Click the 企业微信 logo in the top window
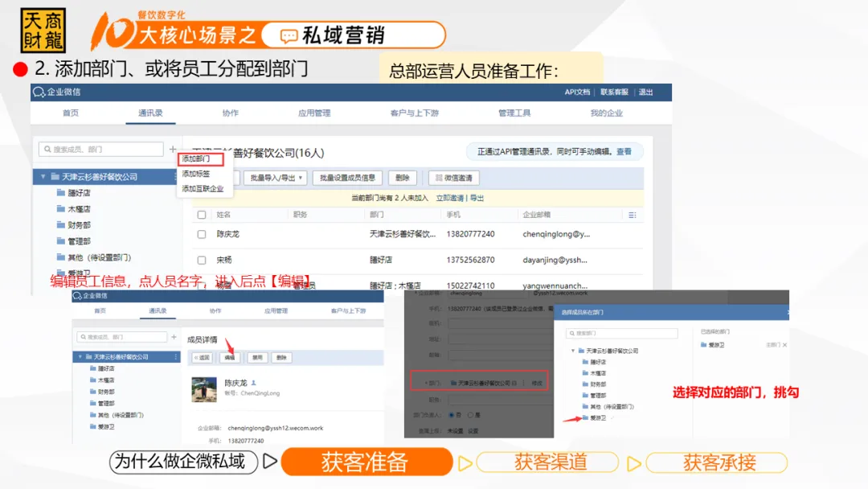This screenshot has height=489, width=868. pyautogui.click(x=56, y=92)
